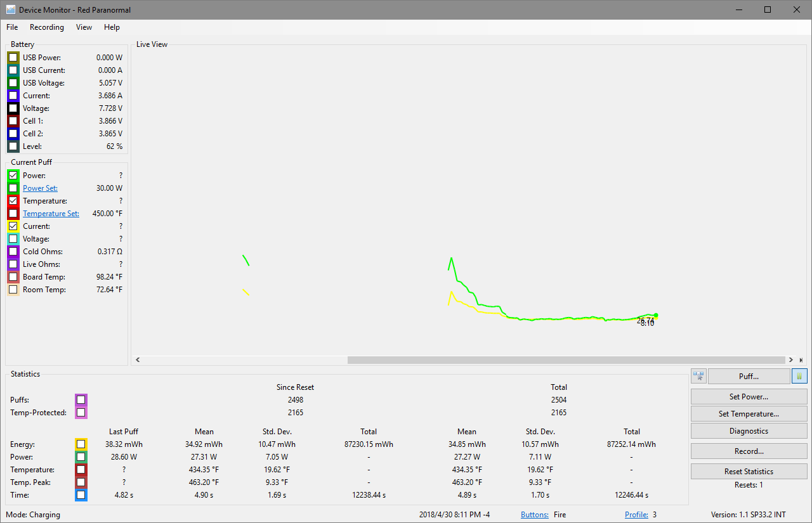The image size is (812, 523).
Task: Click the device selector icon left of Puff
Action: (698, 376)
